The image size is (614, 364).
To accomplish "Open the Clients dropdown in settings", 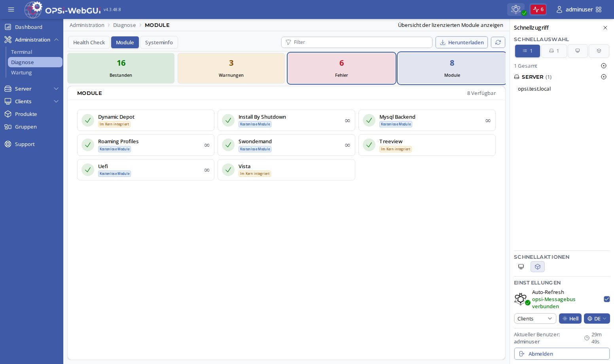I will pos(535,318).
